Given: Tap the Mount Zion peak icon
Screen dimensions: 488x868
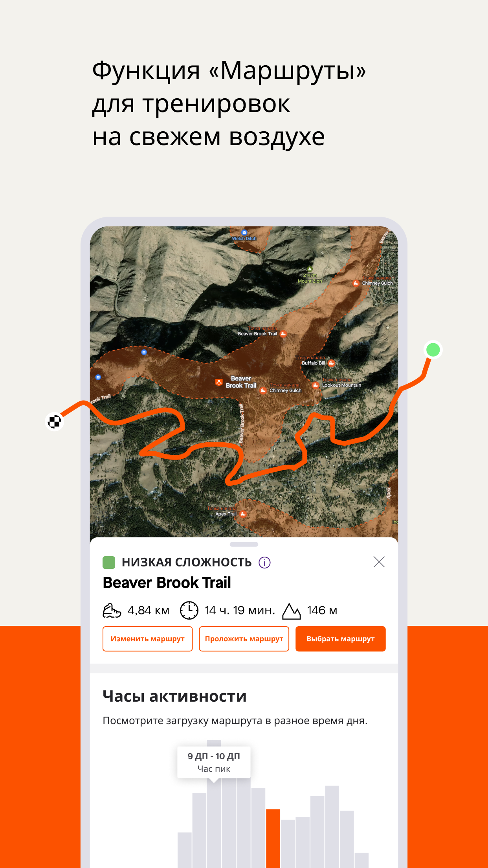Looking at the screenshot, I should click(x=310, y=269).
